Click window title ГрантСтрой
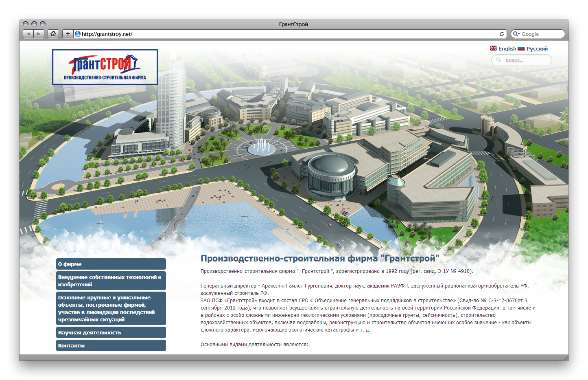Screen dimensions: 588x380 coord(293,24)
